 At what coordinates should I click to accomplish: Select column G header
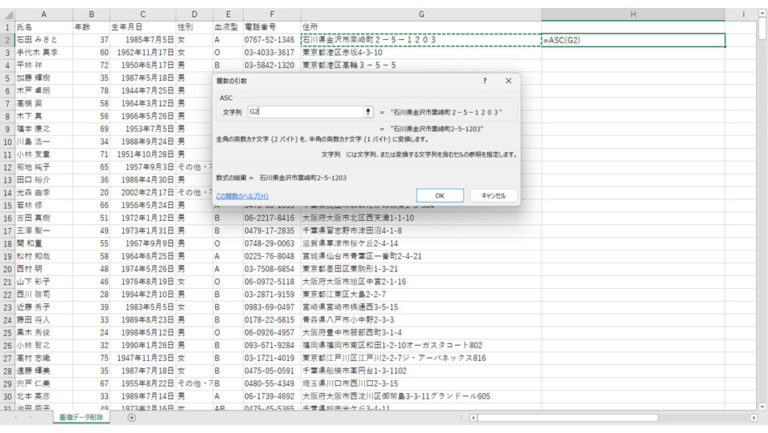coord(420,14)
